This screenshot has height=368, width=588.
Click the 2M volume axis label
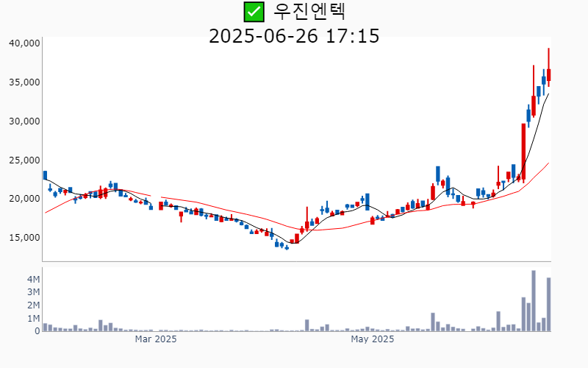(33, 305)
